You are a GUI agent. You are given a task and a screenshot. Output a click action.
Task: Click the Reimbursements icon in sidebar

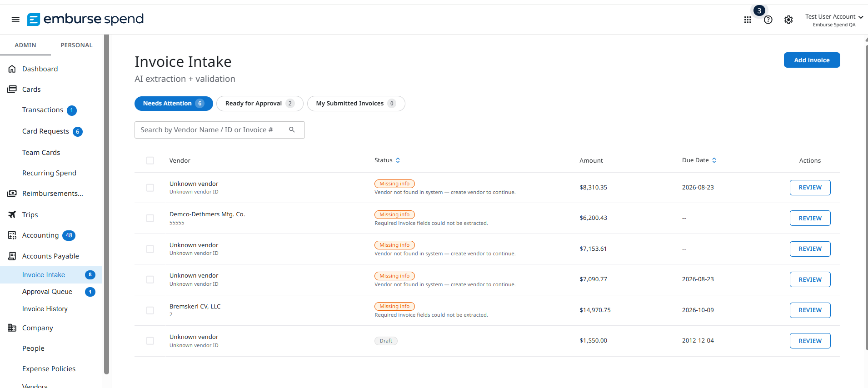pos(12,194)
